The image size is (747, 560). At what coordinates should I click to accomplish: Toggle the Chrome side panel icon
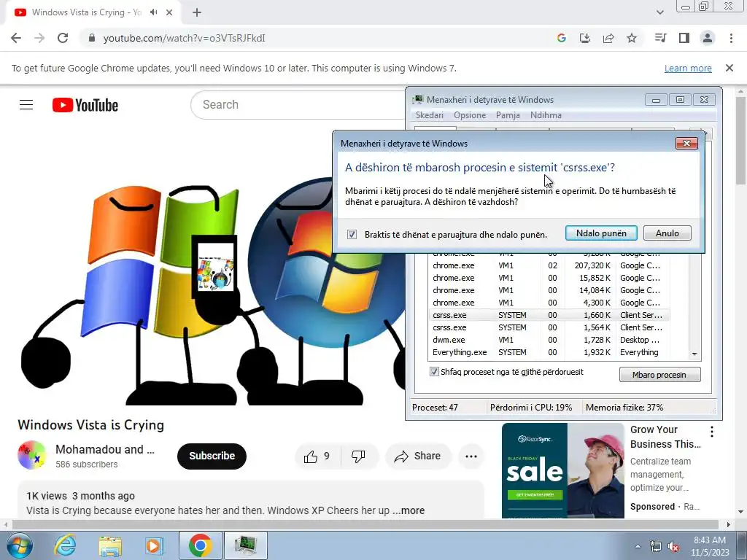(684, 38)
